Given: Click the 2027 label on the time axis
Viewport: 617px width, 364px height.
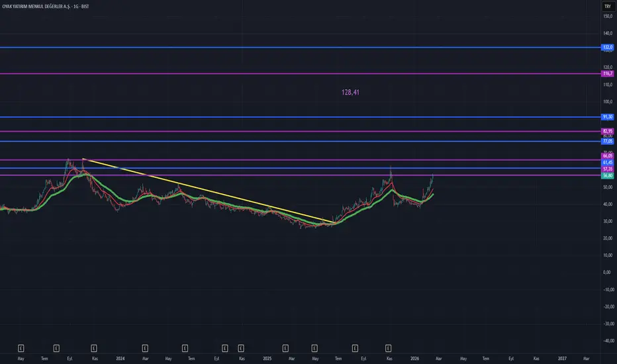Looking at the screenshot, I should 562,359.
